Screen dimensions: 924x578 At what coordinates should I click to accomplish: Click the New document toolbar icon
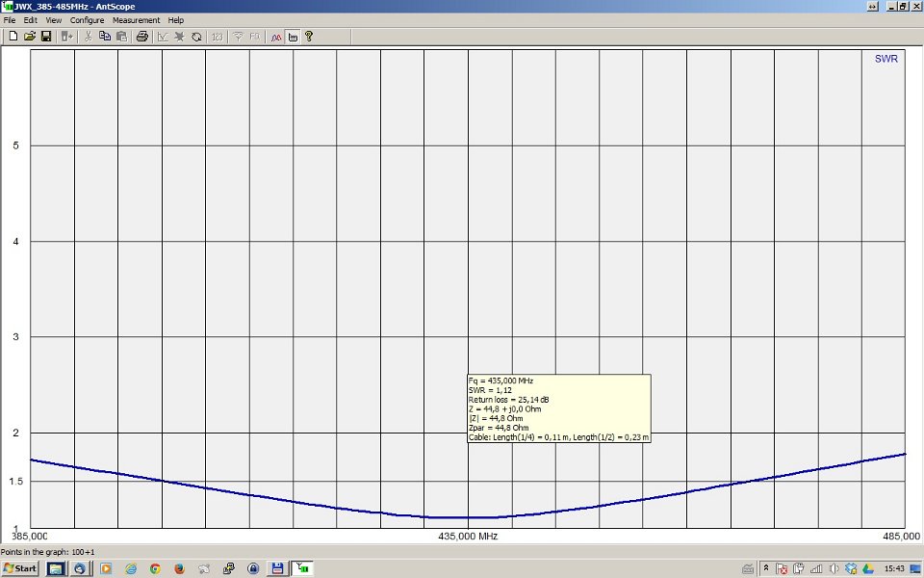[x=13, y=37]
